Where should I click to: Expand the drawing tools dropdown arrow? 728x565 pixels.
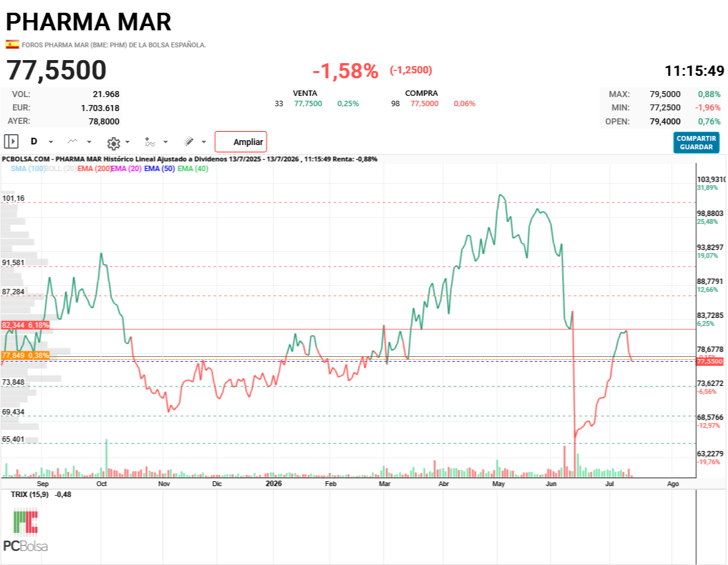coord(204,142)
